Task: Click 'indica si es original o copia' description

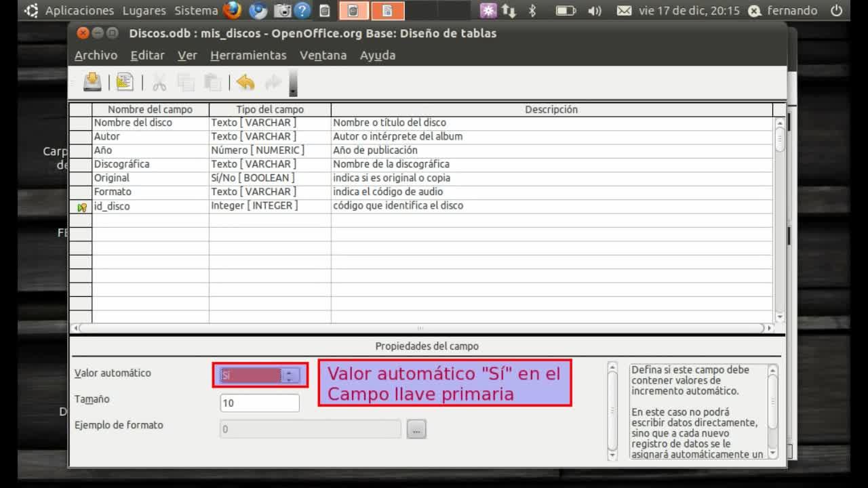Action: 552,178
